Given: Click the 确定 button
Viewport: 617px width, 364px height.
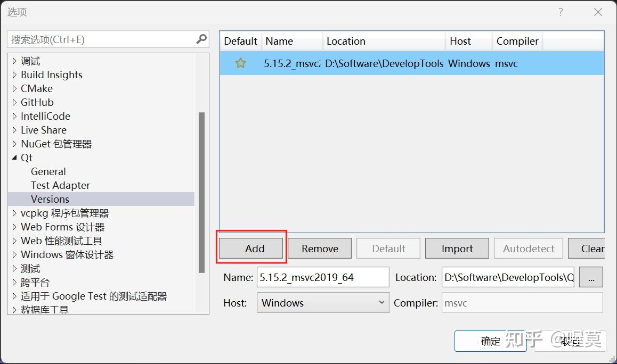Looking at the screenshot, I should coord(490,341).
